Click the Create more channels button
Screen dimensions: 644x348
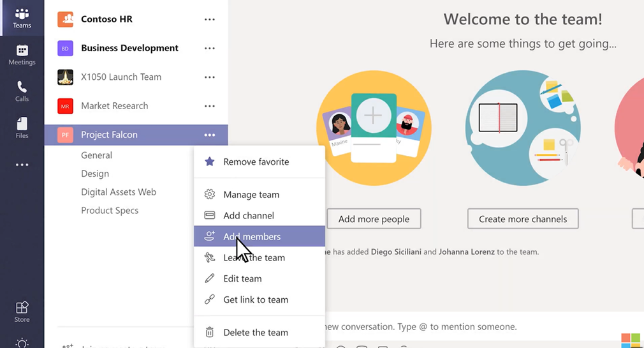click(523, 219)
